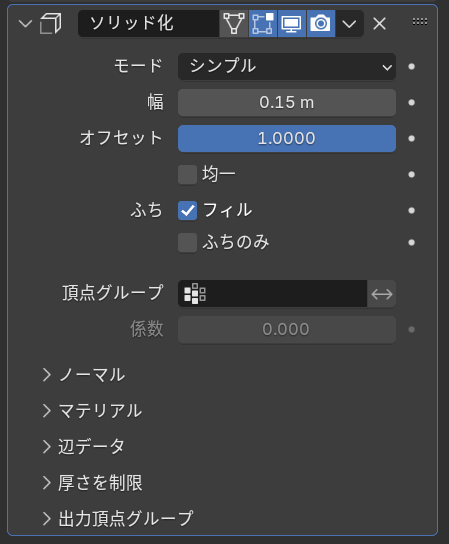Click the vertex group invert arrows icon
Image resolution: width=449 pixels, height=544 pixels.
point(382,294)
